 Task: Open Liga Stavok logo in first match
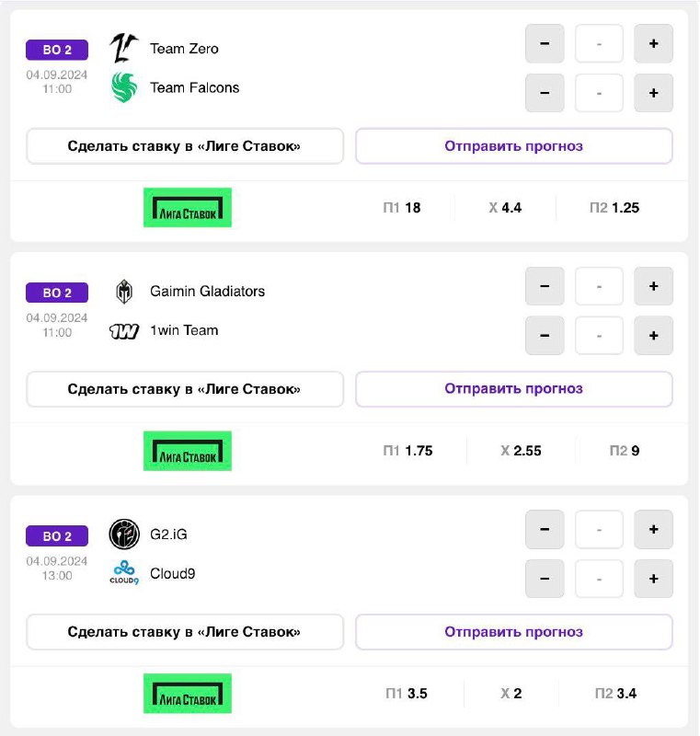click(x=188, y=208)
